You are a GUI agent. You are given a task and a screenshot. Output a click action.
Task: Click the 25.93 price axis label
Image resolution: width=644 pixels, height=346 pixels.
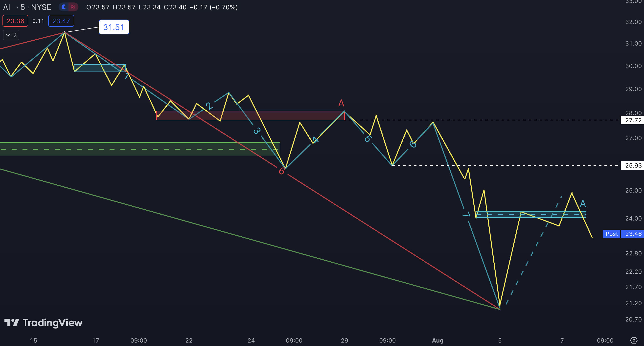(x=633, y=165)
